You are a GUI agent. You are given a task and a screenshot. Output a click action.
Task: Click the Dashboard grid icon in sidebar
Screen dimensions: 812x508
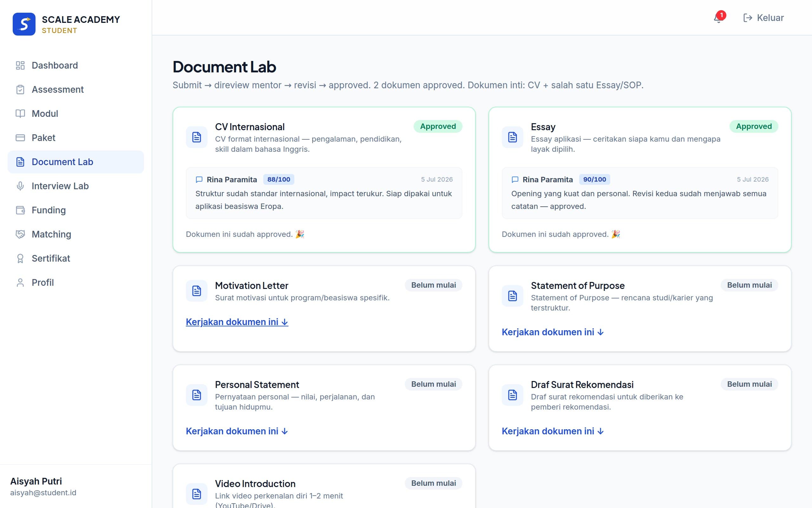(x=20, y=65)
